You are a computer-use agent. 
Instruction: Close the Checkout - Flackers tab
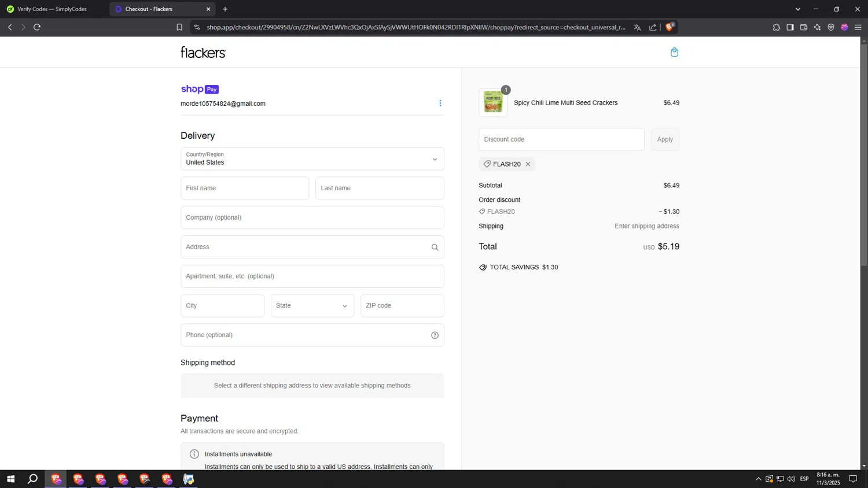pyautogui.click(x=208, y=9)
